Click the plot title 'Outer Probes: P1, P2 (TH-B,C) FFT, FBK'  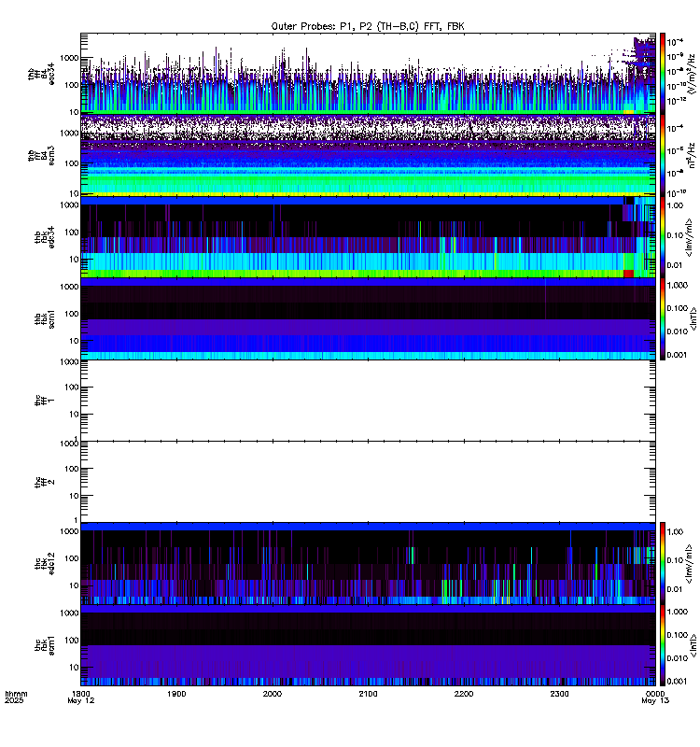[368, 27]
